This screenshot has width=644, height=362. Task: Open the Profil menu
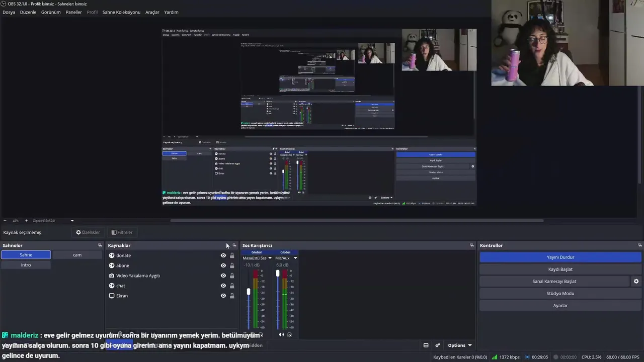click(92, 12)
